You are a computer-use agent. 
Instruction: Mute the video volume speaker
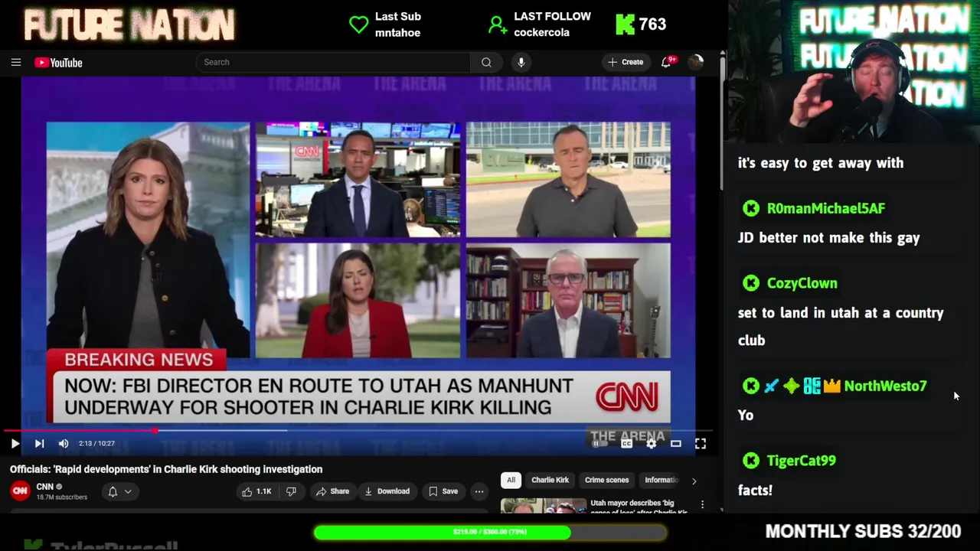pyautogui.click(x=64, y=443)
